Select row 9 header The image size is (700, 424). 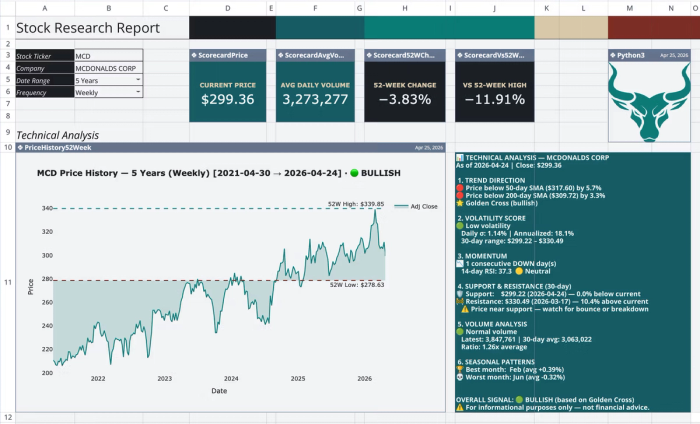[8, 132]
